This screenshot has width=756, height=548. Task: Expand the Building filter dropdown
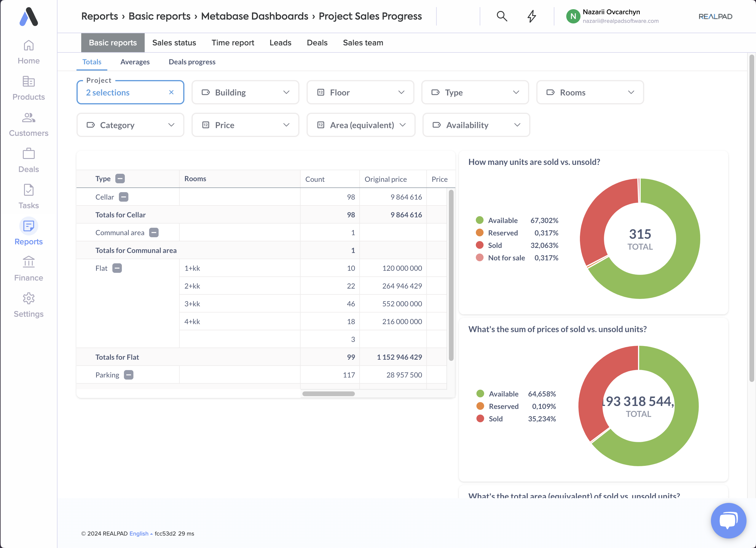pyautogui.click(x=245, y=92)
